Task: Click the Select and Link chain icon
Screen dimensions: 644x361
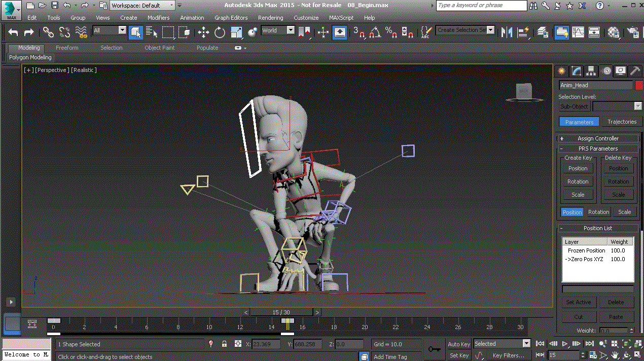Action: tap(48, 32)
